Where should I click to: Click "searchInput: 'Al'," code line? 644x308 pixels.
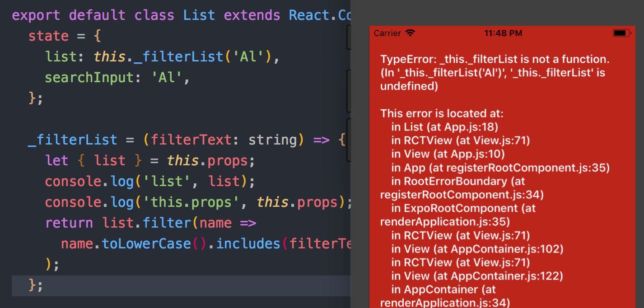click(x=117, y=77)
